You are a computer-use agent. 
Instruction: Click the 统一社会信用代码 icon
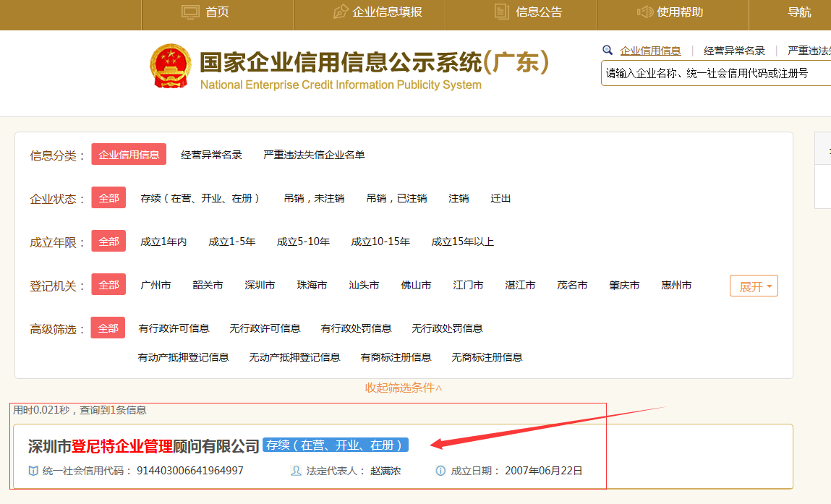(x=33, y=471)
